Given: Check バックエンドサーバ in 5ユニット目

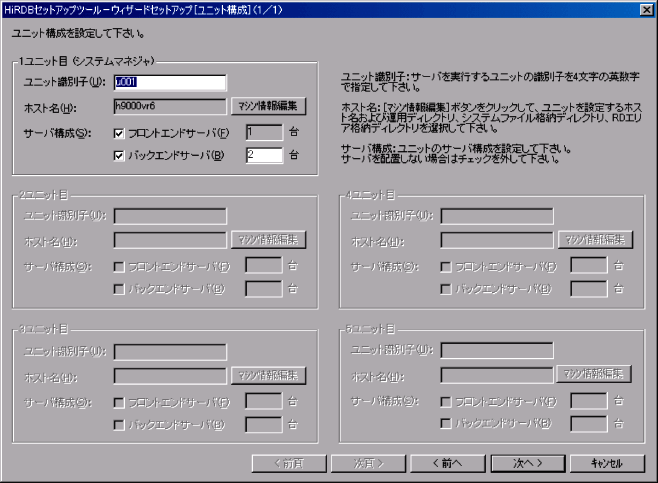Looking at the screenshot, I should pyautogui.click(x=446, y=423).
